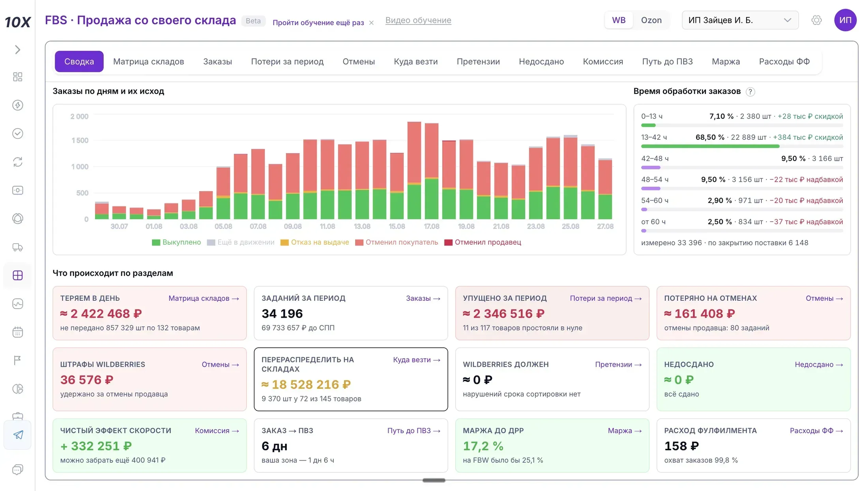Viewport: 868px width, 491px height.
Task: Go to the Расходы ФФ tab
Action: tap(784, 62)
